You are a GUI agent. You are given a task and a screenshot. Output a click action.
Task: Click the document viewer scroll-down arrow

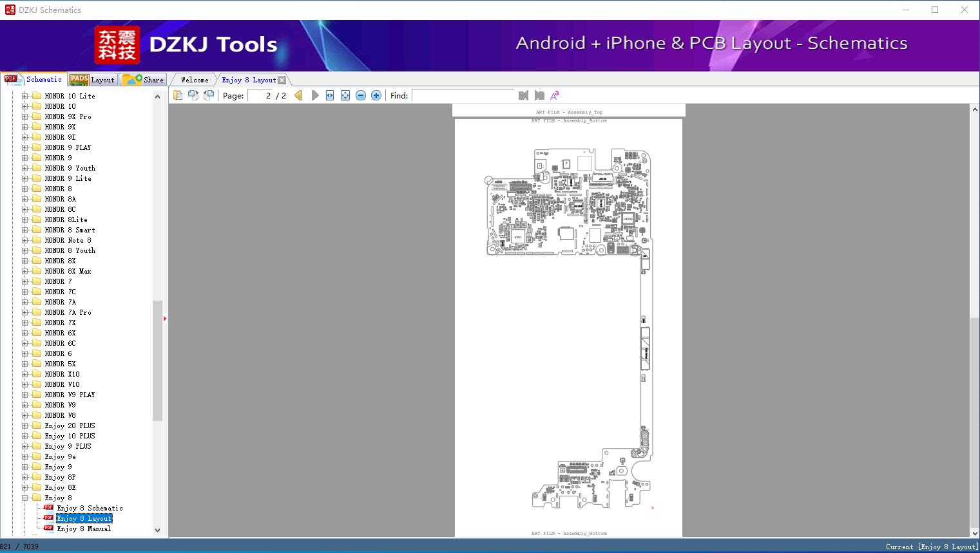(975, 533)
